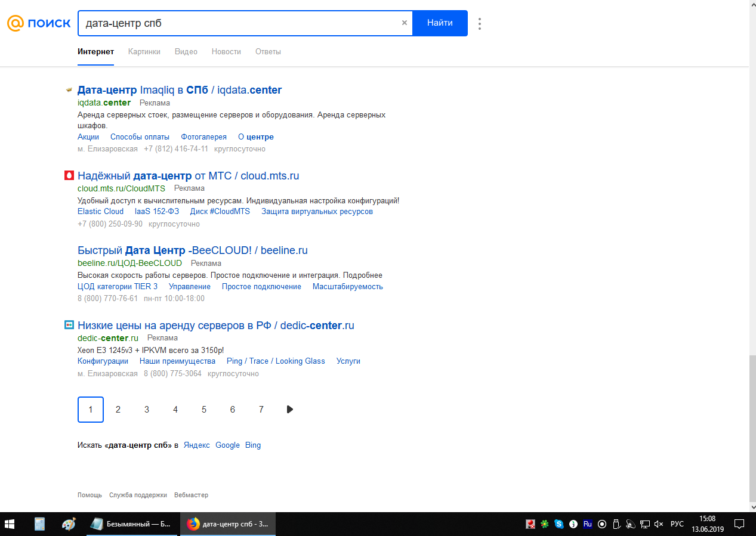This screenshot has width=756, height=536.
Task: Open the Фотогалерея sitelink
Action: [x=204, y=137]
